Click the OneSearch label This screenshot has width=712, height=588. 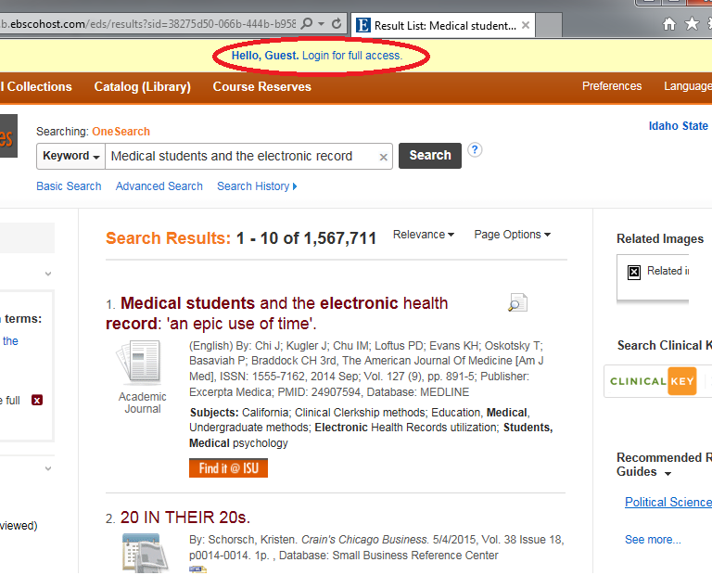pyautogui.click(x=121, y=132)
